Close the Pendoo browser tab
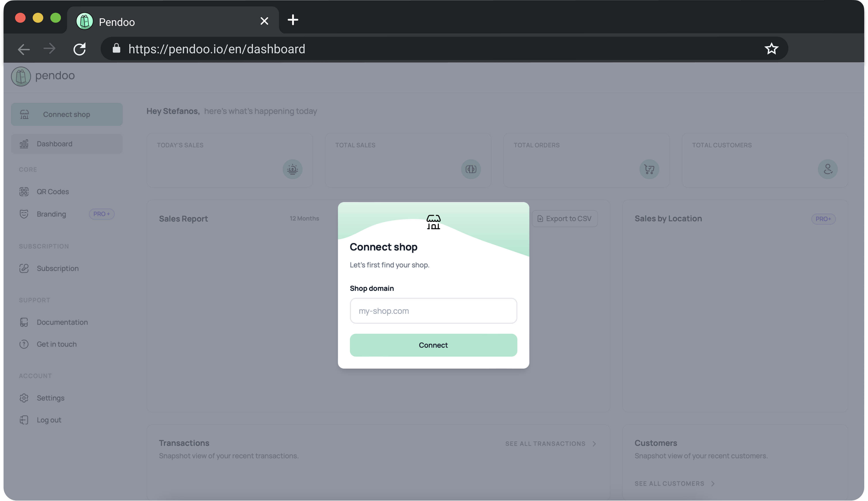The width and height of the screenshot is (868, 501). [264, 21]
